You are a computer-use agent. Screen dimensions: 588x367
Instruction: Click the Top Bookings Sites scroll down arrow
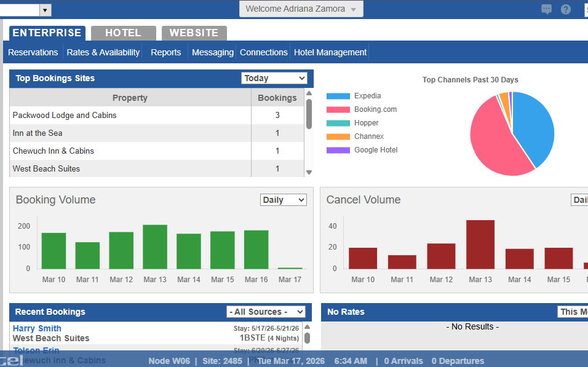point(309,173)
